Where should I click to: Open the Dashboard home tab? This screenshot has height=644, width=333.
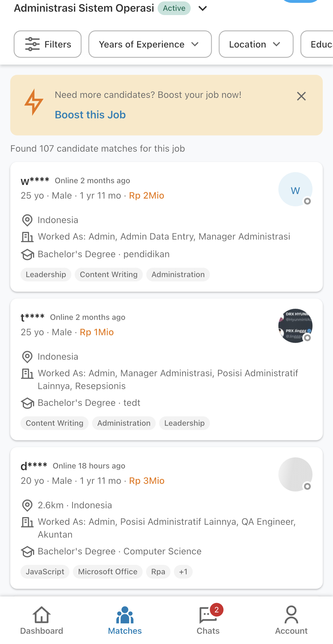42,620
